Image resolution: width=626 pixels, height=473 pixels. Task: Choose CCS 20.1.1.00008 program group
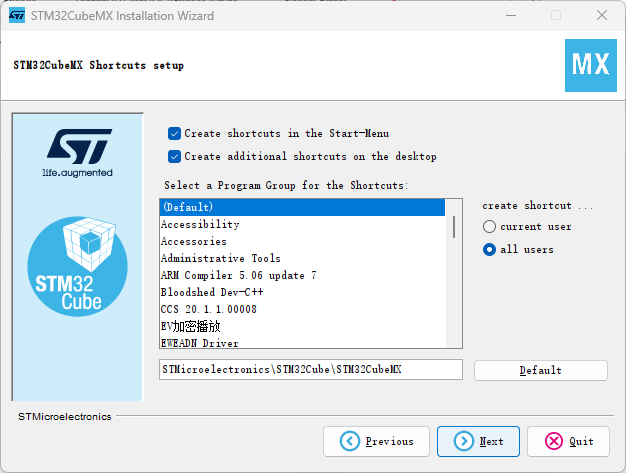click(x=303, y=309)
